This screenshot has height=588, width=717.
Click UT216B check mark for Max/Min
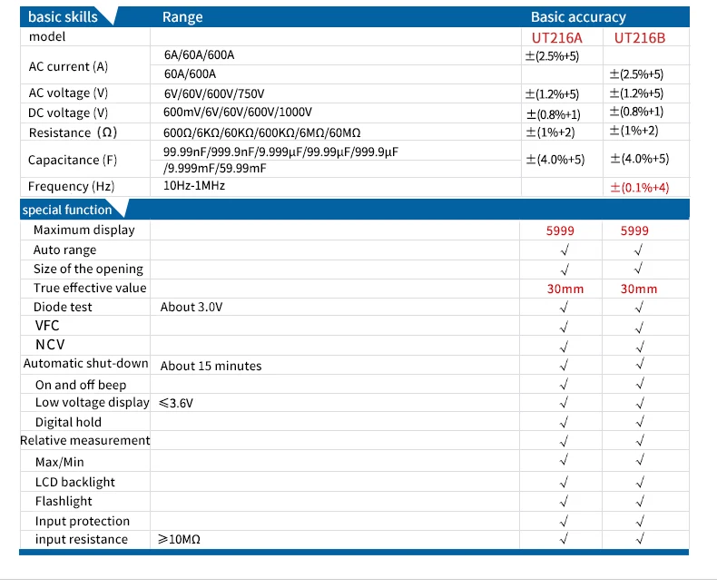(640, 459)
